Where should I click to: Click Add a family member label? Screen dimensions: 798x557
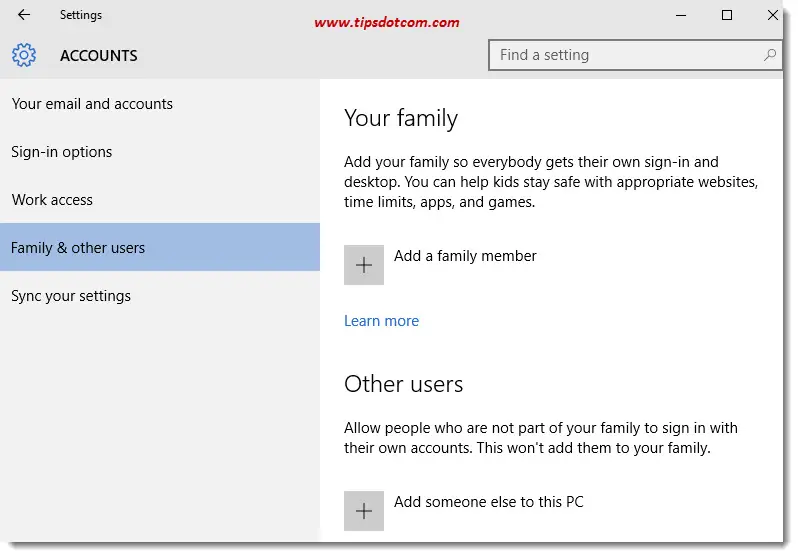465,256
